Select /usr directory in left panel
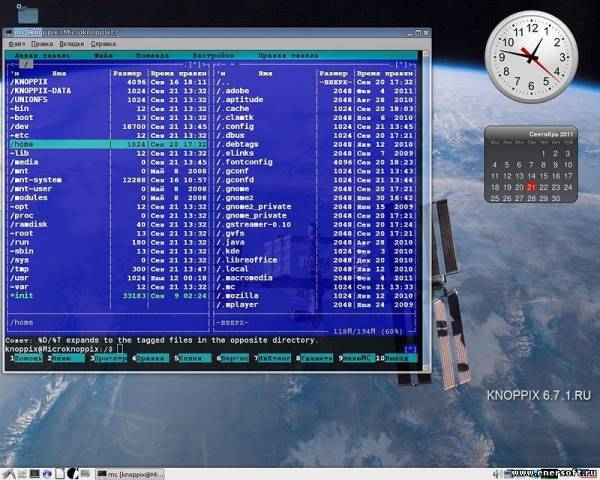This screenshot has height=480, width=600. click(x=108, y=278)
